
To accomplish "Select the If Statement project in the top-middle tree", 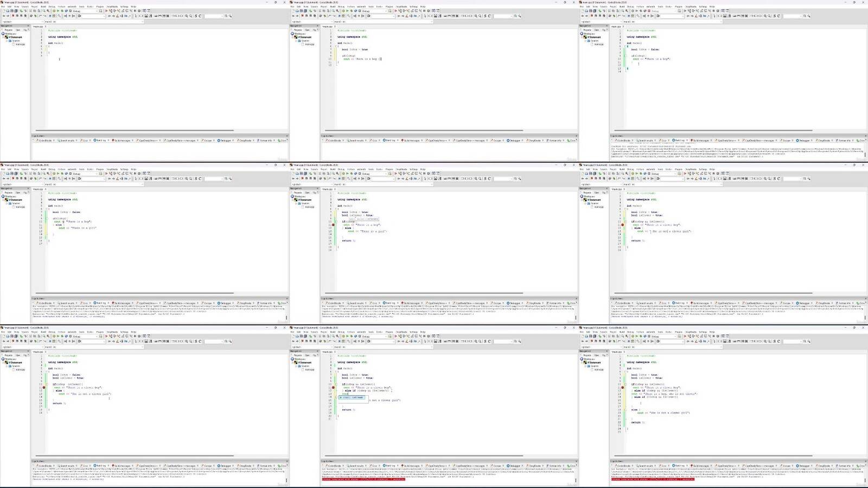I will 305,37.
